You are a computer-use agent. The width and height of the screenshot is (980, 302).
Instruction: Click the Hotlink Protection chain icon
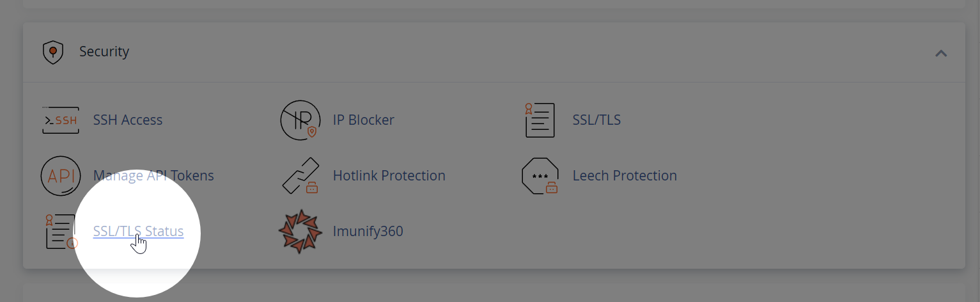click(300, 175)
